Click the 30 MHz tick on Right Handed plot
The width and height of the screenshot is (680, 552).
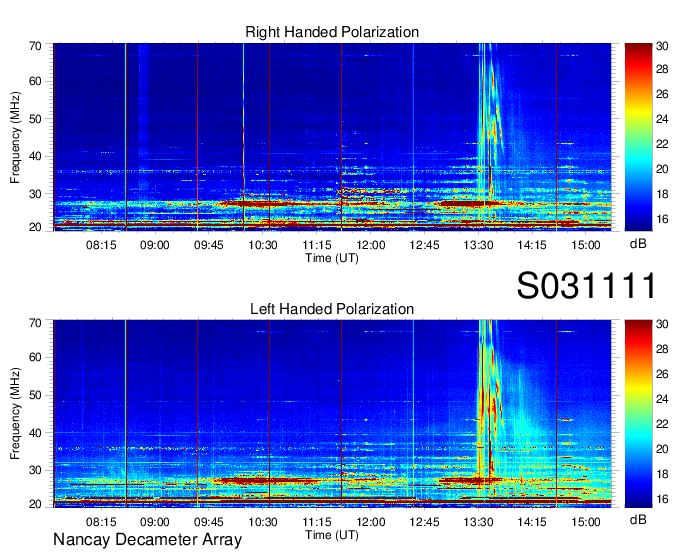point(35,193)
